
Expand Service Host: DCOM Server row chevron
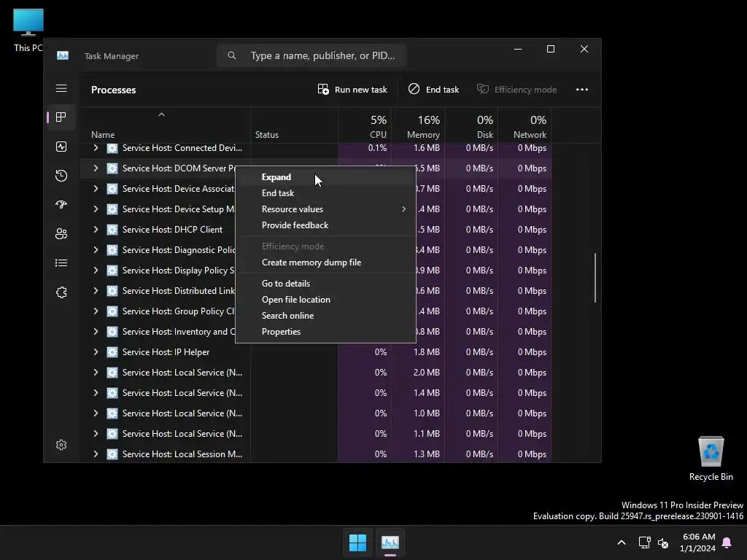pyautogui.click(x=96, y=168)
